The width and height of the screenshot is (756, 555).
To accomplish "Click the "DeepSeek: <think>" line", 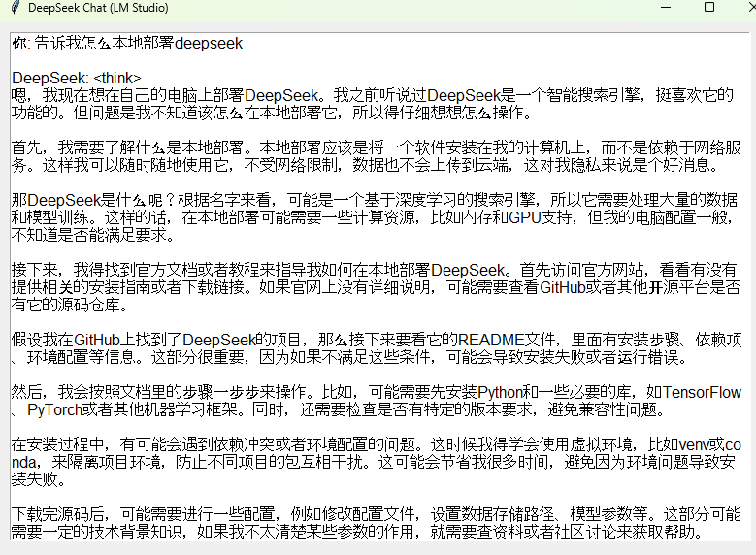I will (77, 79).
